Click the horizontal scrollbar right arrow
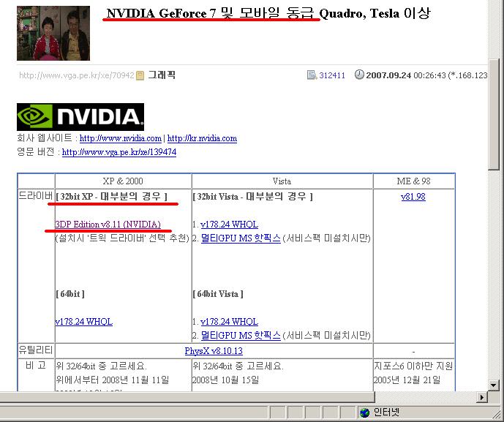 482,398
